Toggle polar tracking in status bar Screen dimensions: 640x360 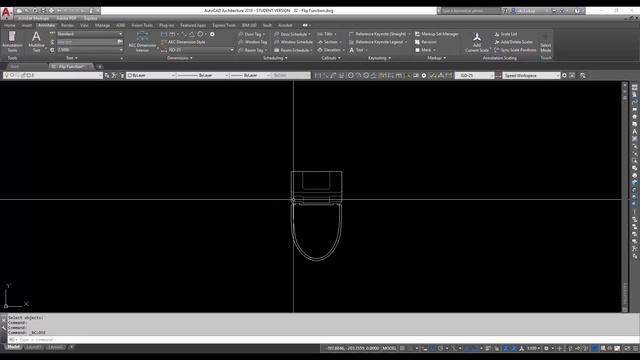440,348
